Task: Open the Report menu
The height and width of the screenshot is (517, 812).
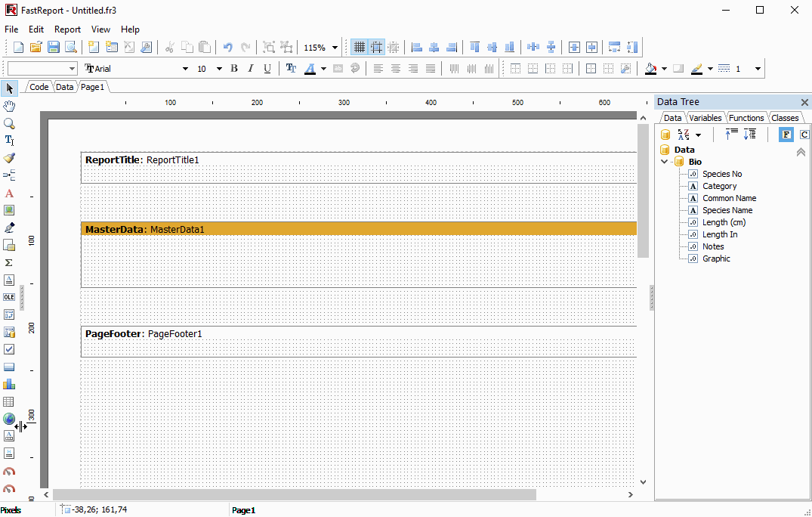Action: click(x=67, y=29)
